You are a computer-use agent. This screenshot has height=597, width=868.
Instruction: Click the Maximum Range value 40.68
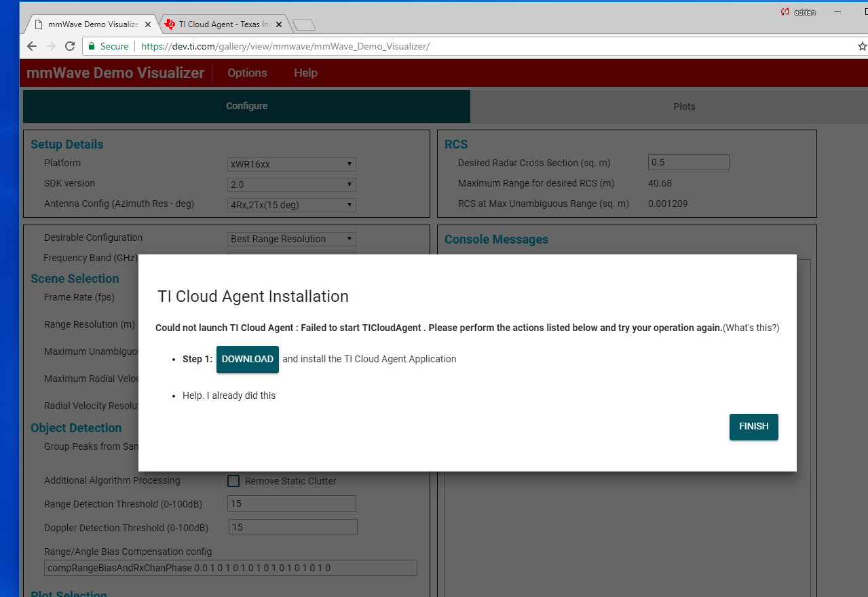click(660, 183)
